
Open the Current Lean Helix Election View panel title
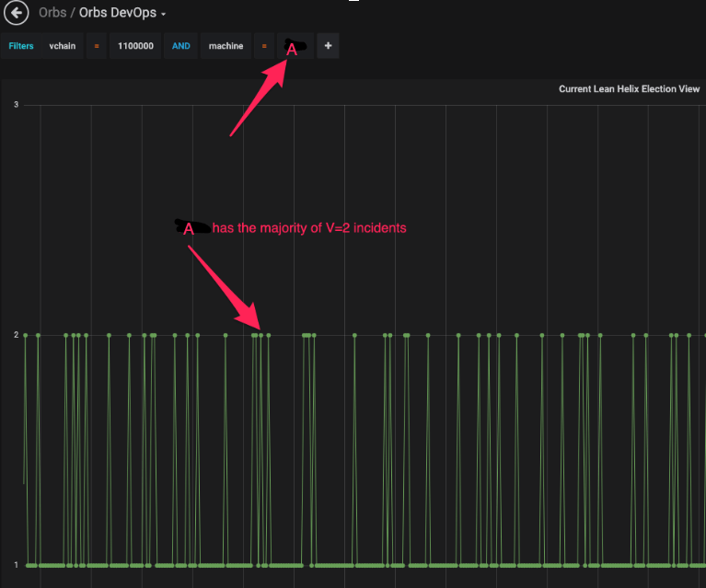629,89
